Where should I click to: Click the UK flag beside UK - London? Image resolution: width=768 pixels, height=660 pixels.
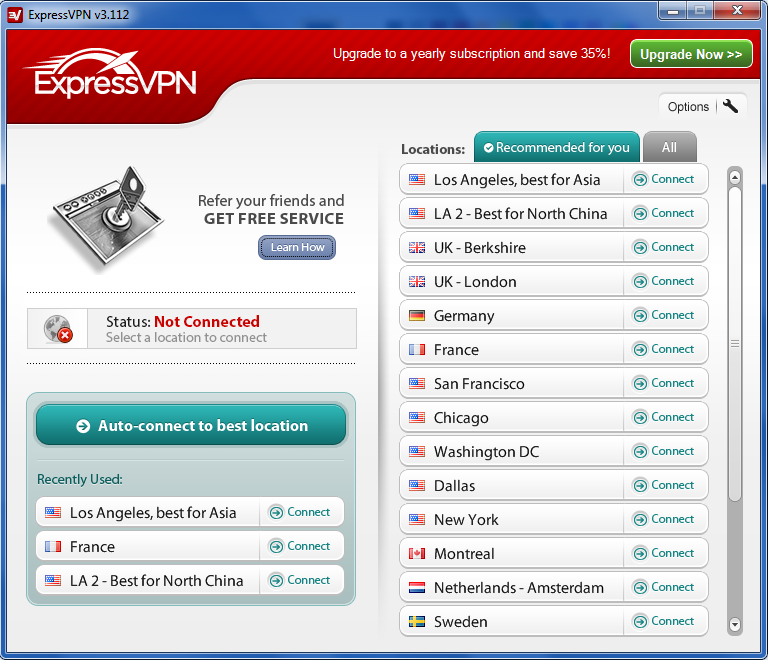417,282
